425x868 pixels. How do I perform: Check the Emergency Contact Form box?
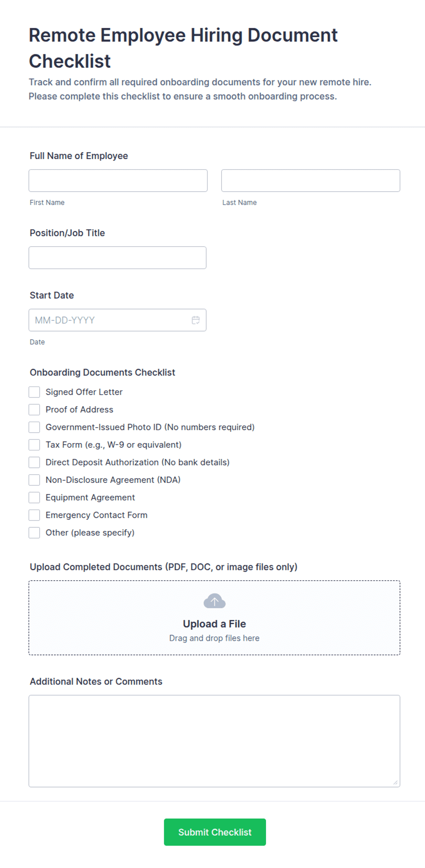point(34,515)
